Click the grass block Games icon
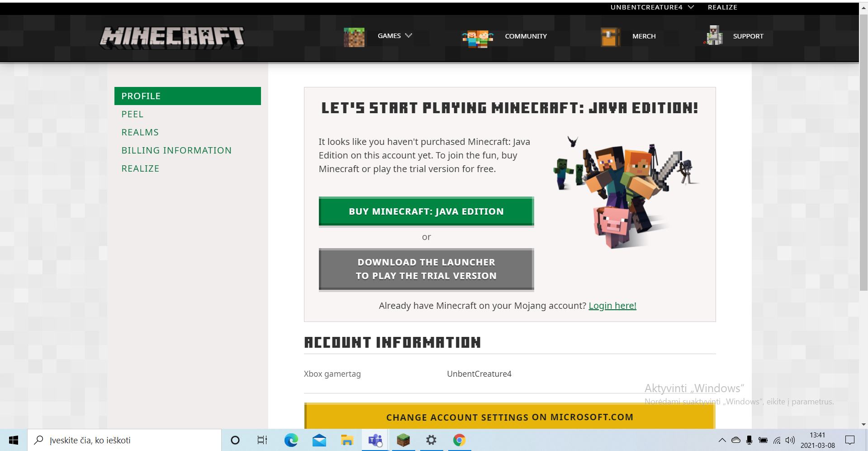This screenshot has width=868, height=451. point(354,37)
